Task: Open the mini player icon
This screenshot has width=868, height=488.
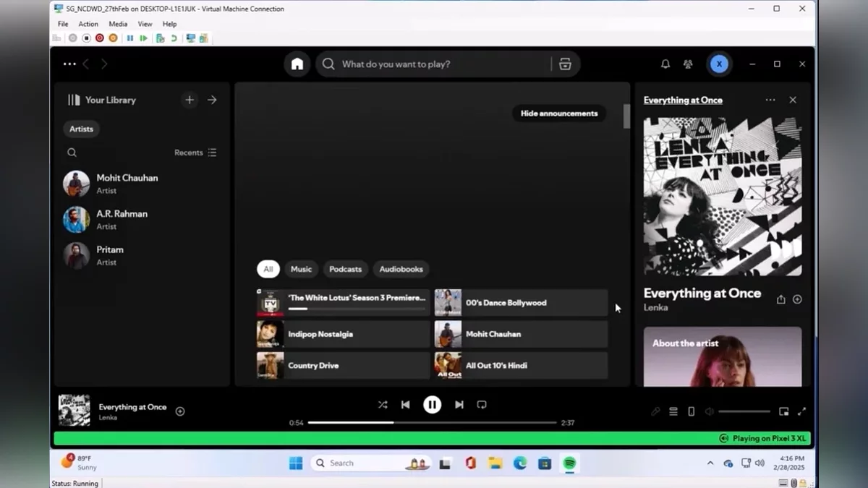Action: 783,411
